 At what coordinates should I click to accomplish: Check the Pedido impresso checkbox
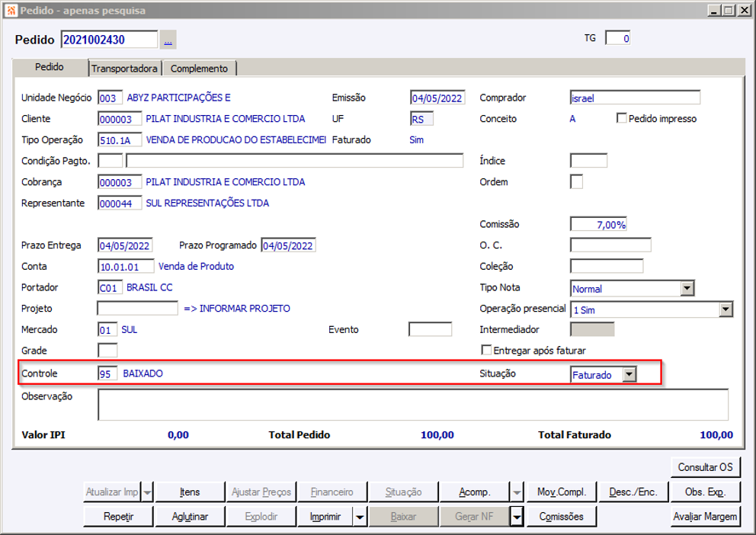(x=621, y=118)
